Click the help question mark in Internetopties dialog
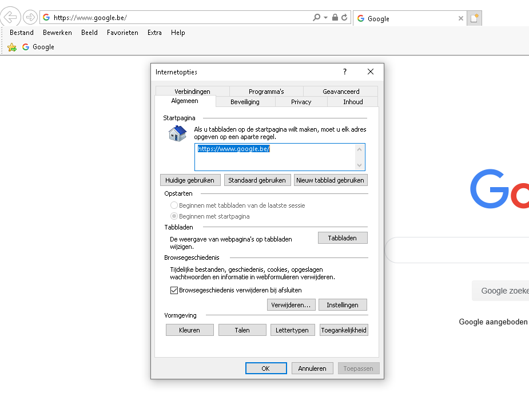 (344, 72)
